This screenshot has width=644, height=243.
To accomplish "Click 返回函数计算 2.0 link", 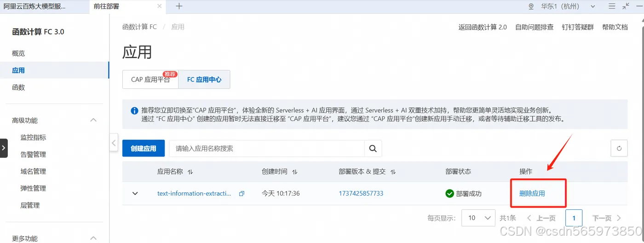I will 483,27.
